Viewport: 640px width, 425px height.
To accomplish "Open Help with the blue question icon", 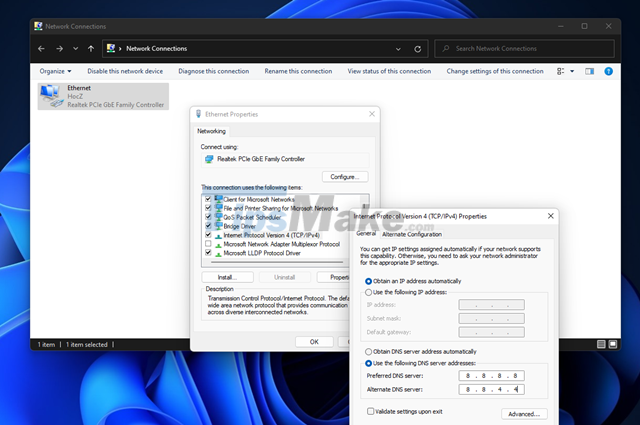I will coord(609,71).
